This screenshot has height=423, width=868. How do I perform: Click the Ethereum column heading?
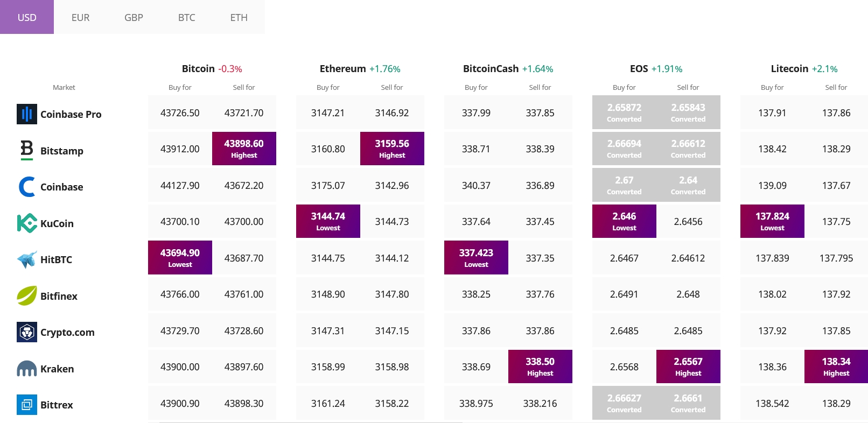pyautogui.click(x=342, y=68)
